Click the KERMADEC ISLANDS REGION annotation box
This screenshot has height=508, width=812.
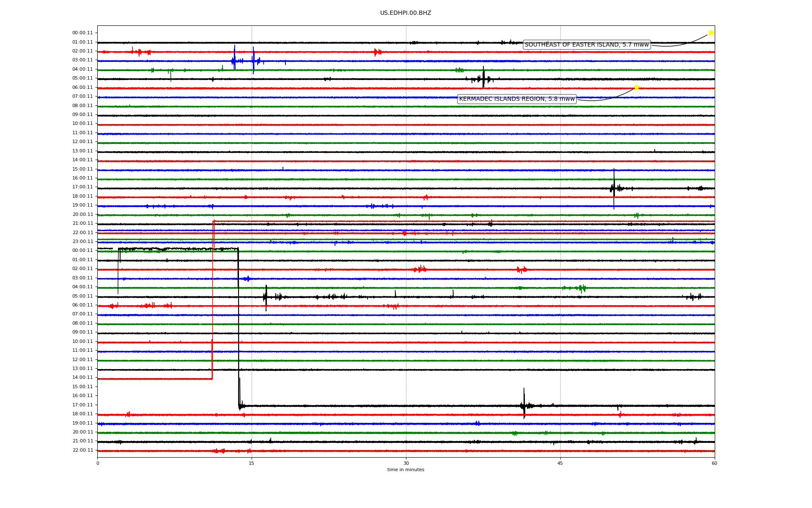tap(517, 99)
